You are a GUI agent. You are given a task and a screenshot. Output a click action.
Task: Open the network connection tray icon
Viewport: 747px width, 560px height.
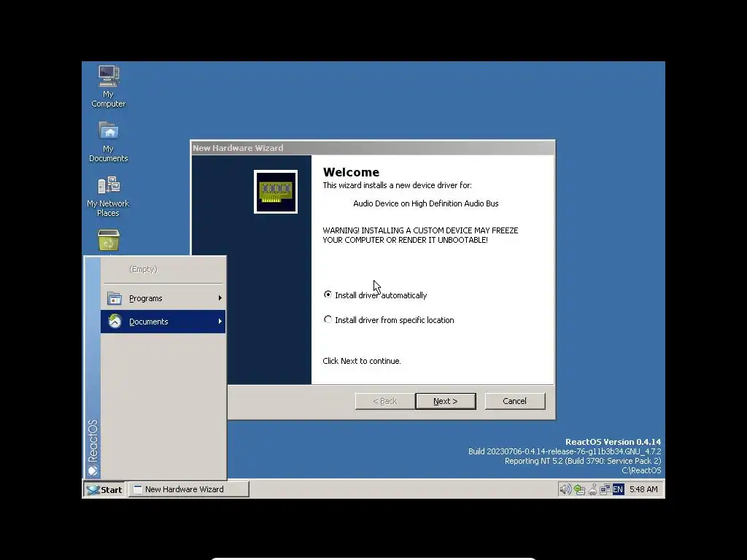605,489
